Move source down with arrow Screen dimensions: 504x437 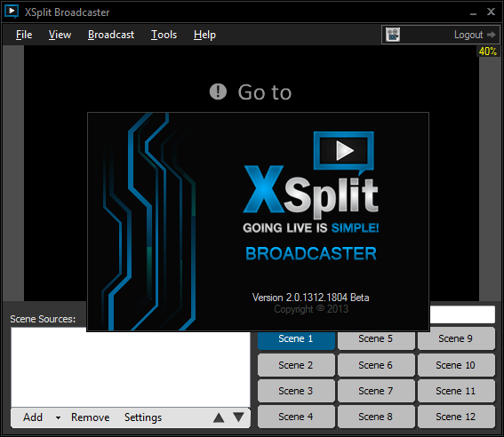click(238, 417)
